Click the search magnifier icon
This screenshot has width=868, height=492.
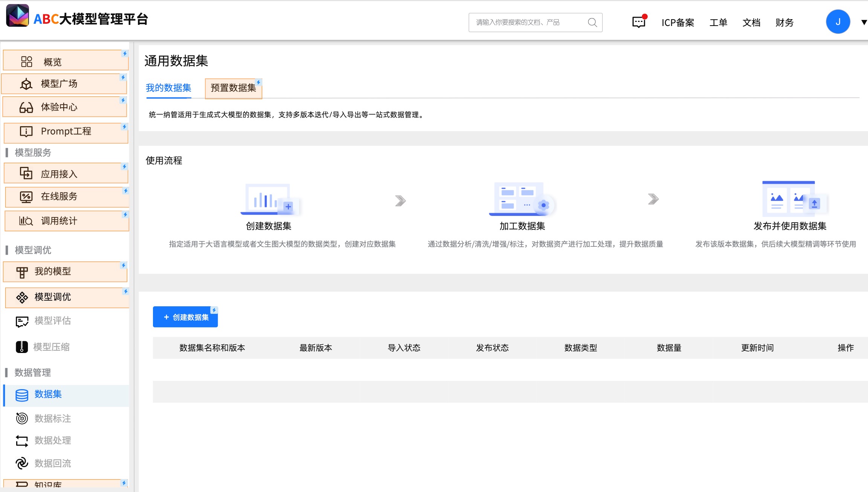592,23
